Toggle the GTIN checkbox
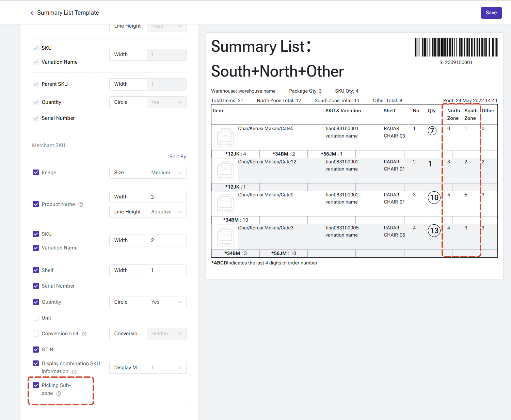Image resolution: width=511 pixels, height=420 pixels. (36, 350)
